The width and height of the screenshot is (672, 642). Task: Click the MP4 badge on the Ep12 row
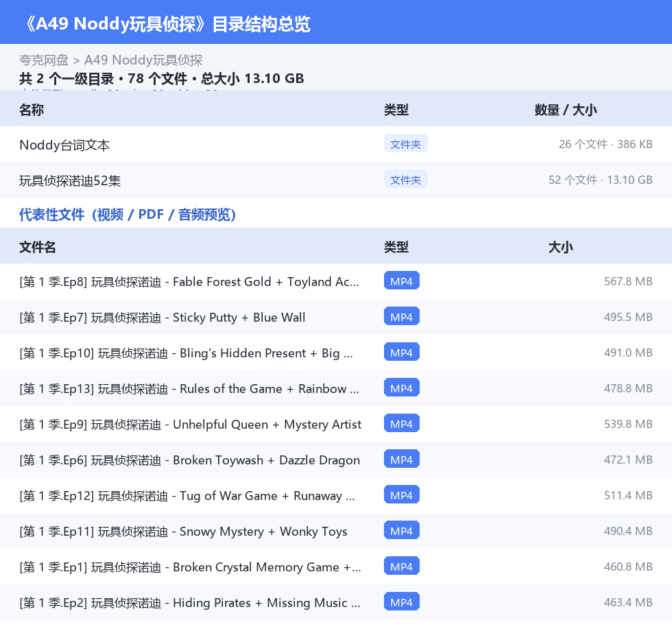(x=402, y=495)
